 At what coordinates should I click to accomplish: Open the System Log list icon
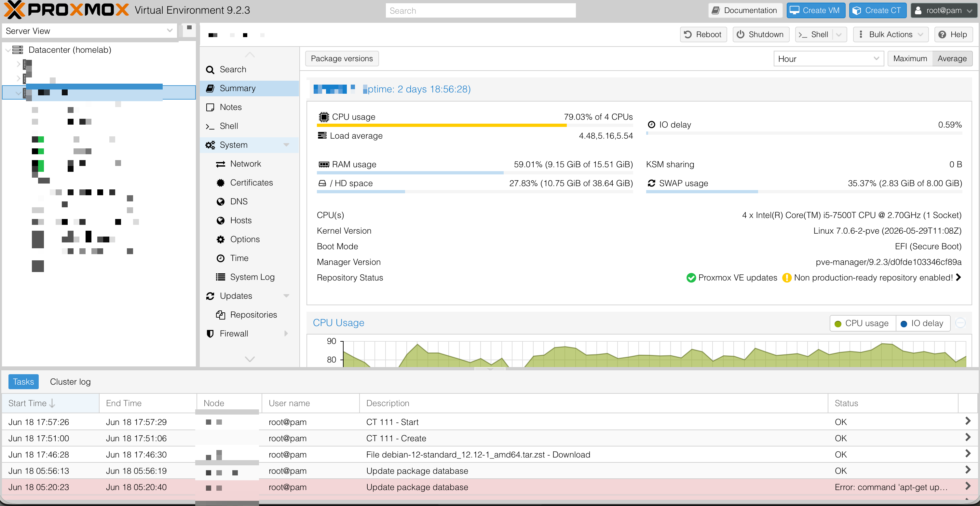tap(220, 277)
